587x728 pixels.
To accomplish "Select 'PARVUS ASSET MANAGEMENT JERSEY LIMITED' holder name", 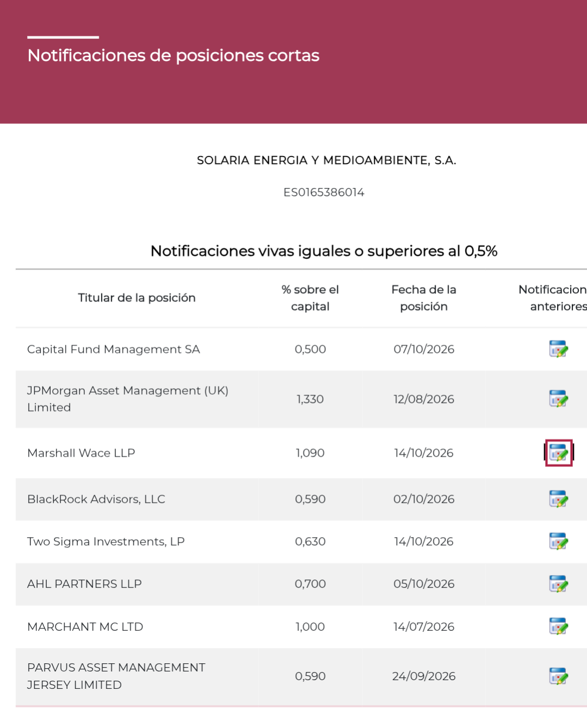I will click(x=116, y=676).
